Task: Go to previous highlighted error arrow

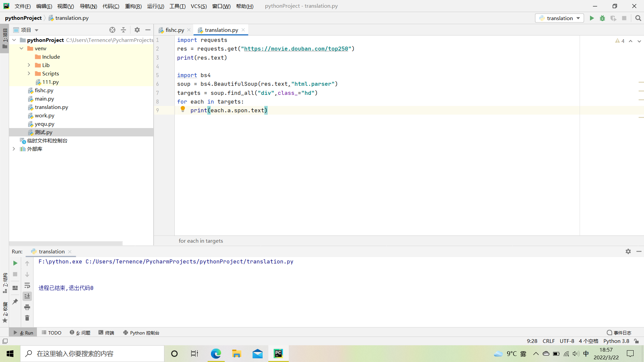Action: point(631,41)
